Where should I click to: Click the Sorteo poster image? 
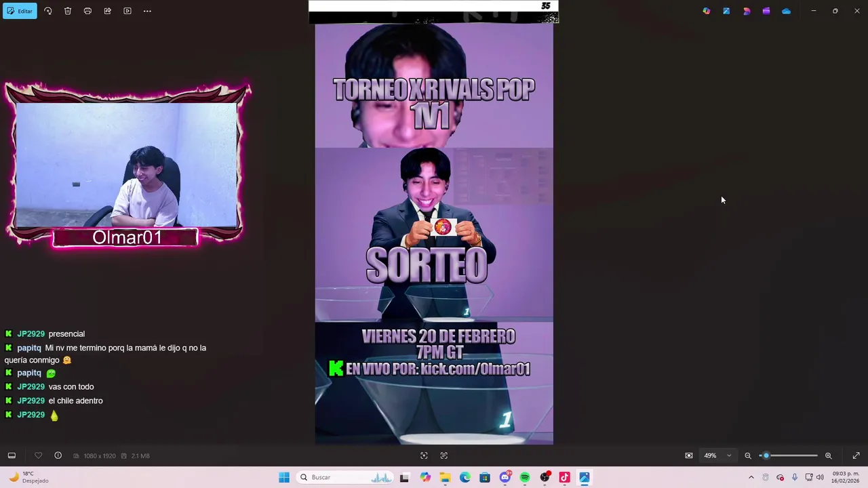pyautogui.click(x=434, y=234)
